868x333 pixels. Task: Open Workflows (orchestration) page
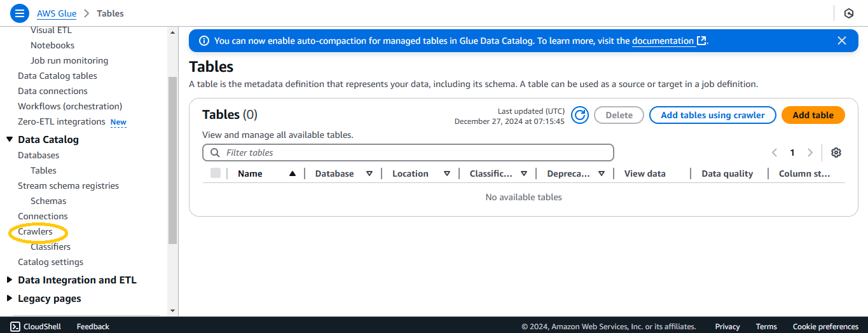point(70,106)
